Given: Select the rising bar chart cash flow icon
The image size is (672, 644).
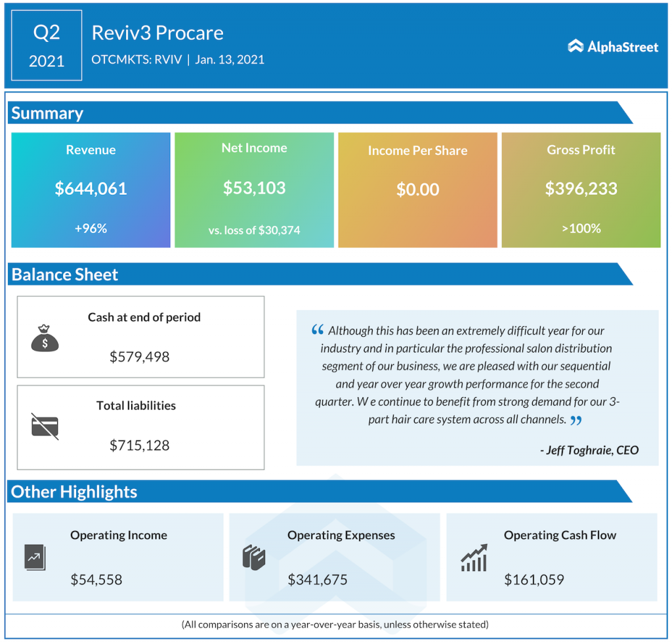Looking at the screenshot, I should point(474,557).
